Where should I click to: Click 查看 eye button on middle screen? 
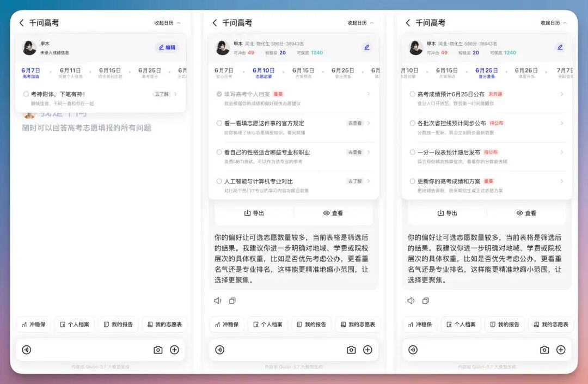(x=333, y=213)
